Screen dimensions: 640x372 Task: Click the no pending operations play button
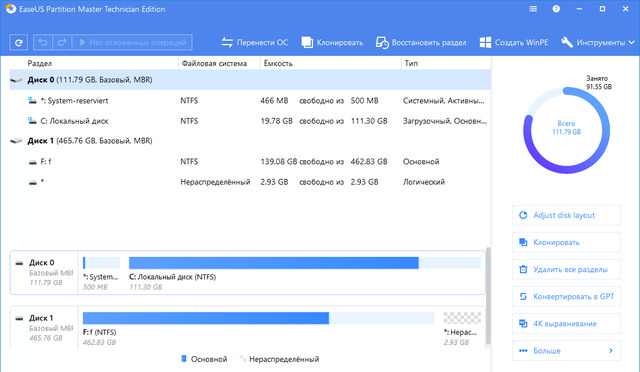(x=132, y=42)
